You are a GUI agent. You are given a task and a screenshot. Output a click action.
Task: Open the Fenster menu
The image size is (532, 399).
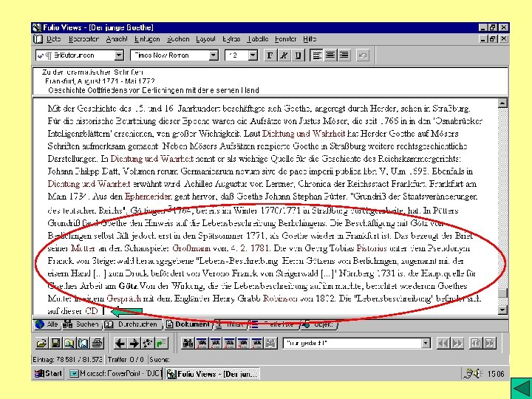[x=286, y=39]
